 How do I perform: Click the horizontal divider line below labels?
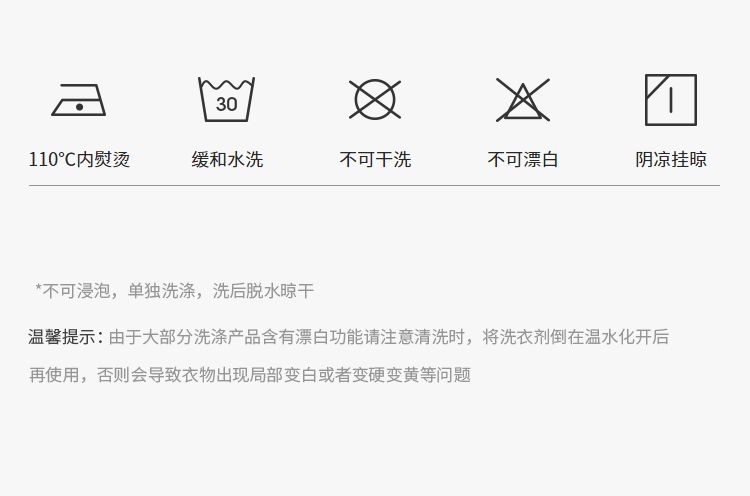[374, 185]
